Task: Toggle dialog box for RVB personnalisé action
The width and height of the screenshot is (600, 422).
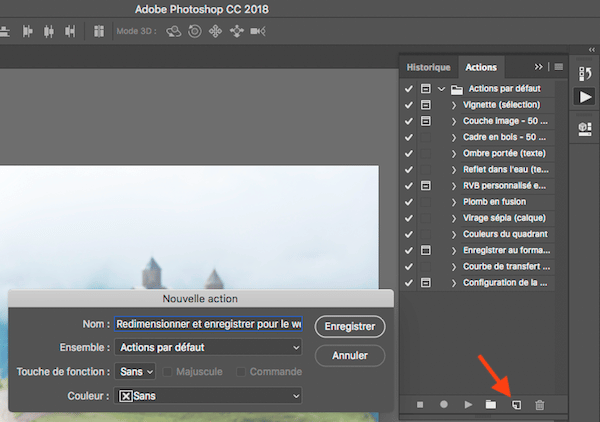Action: coord(426,186)
